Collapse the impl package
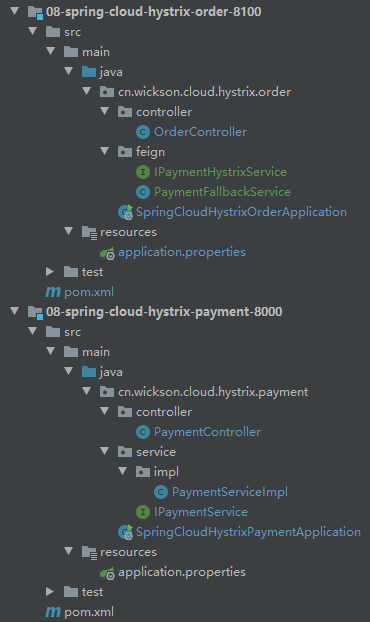The height and width of the screenshot is (622, 370). (x=123, y=471)
